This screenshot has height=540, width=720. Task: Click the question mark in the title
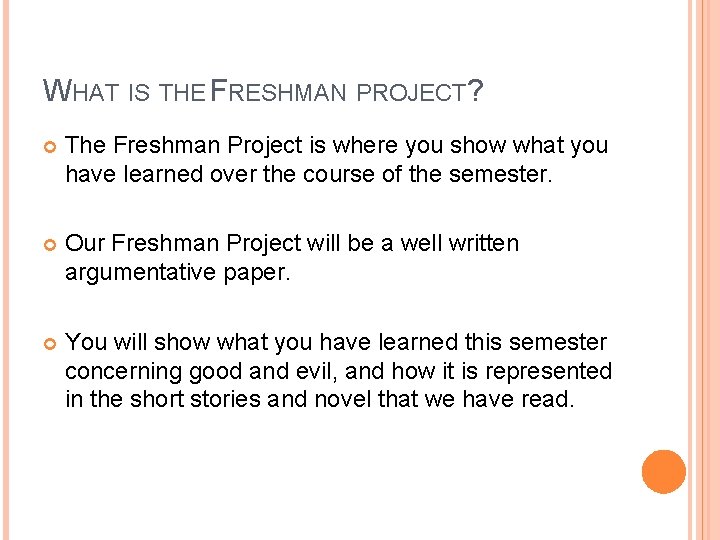pos(475,92)
